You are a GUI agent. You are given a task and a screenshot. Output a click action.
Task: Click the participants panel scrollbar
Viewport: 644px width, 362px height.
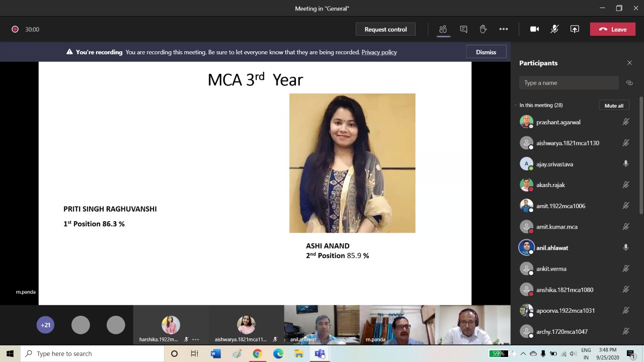[641, 156]
